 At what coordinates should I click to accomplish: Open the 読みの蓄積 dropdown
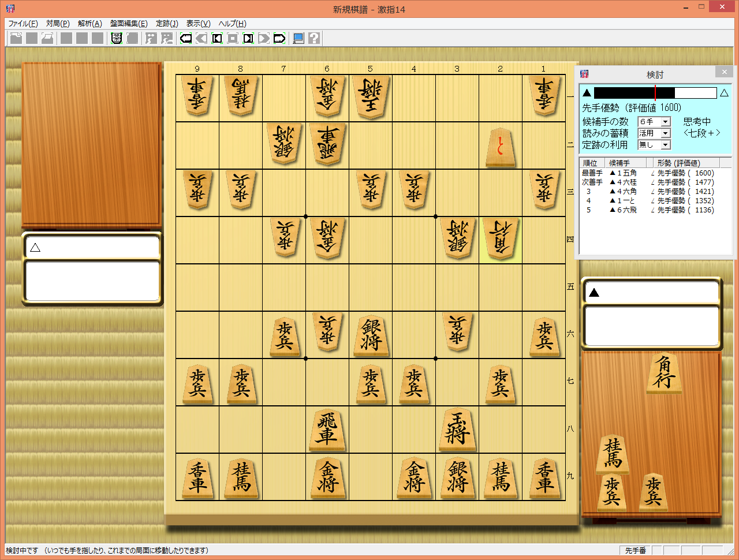(665, 133)
